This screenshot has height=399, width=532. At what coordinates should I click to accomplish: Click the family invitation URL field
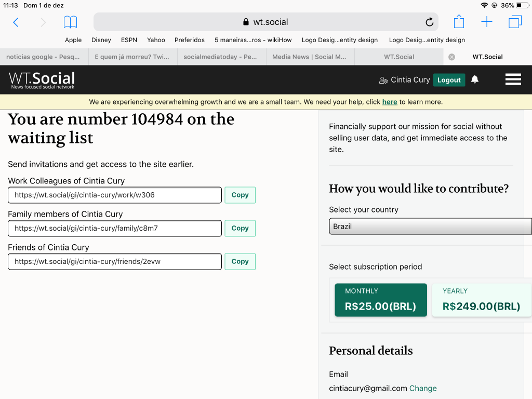[115, 229]
